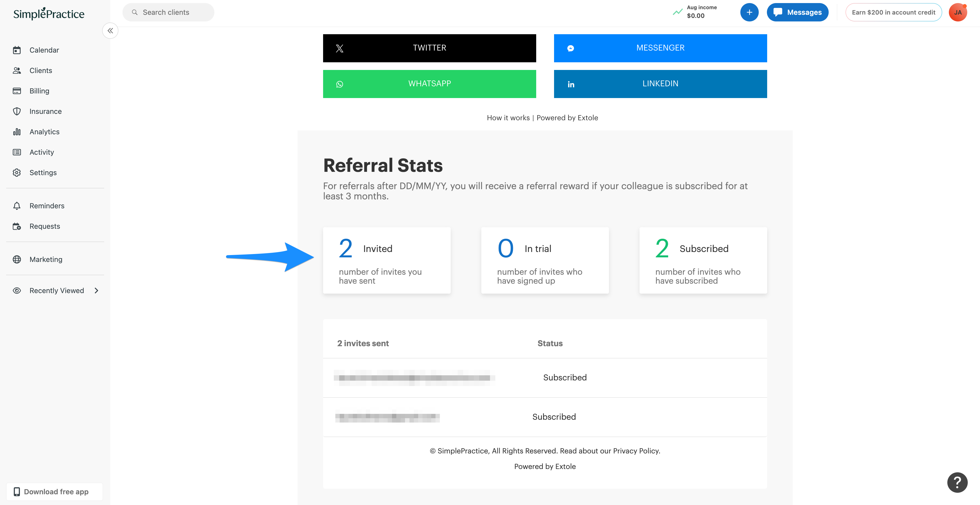Open the Analytics section

44,132
